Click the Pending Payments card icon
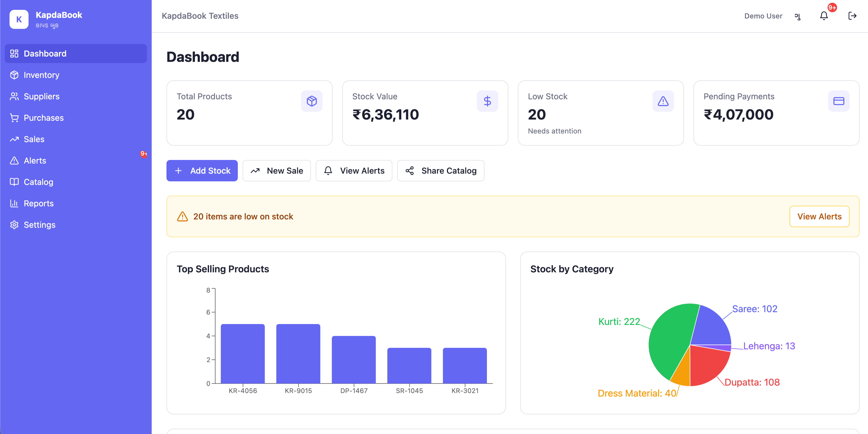 [x=838, y=101]
